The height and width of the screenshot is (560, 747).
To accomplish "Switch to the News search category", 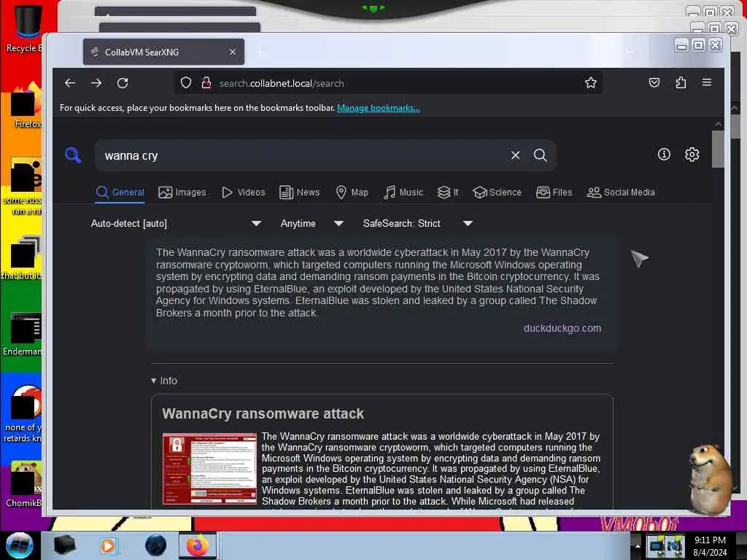I will [x=300, y=192].
